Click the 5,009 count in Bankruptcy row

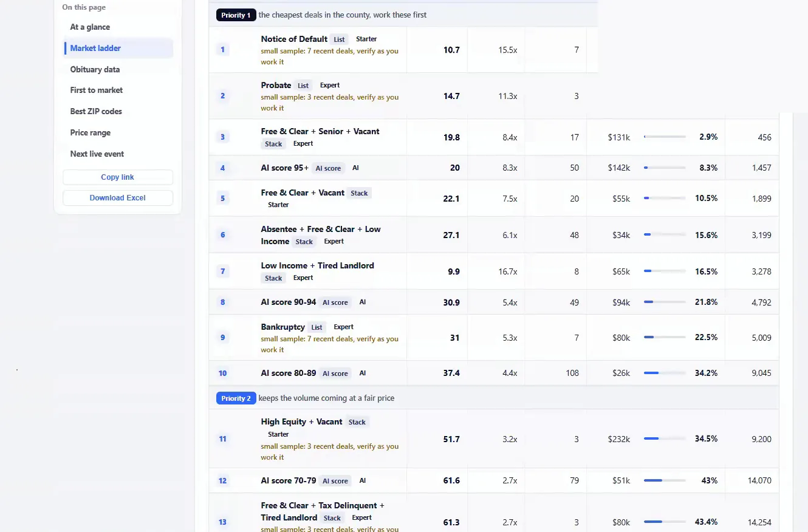tap(761, 338)
